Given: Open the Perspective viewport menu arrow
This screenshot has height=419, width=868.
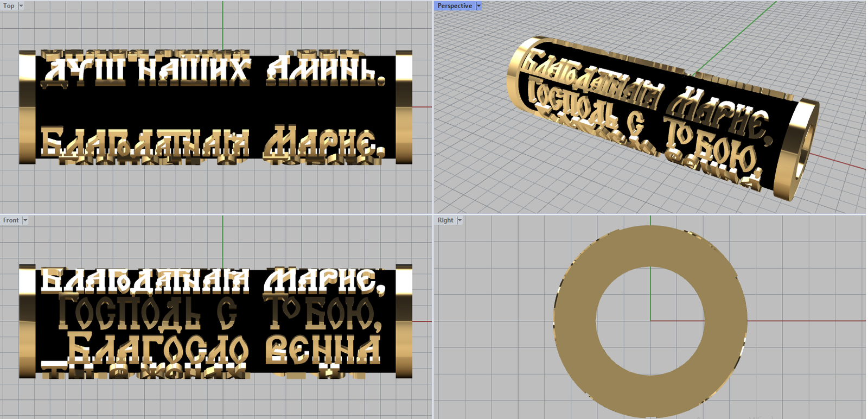Looking at the screenshot, I should pyautogui.click(x=478, y=6).
